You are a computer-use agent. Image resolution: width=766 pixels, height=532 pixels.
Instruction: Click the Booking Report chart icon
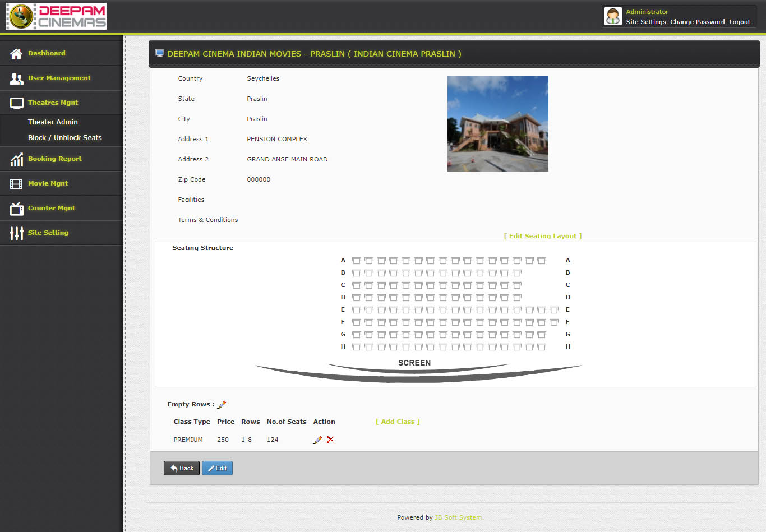pos(16,159)
